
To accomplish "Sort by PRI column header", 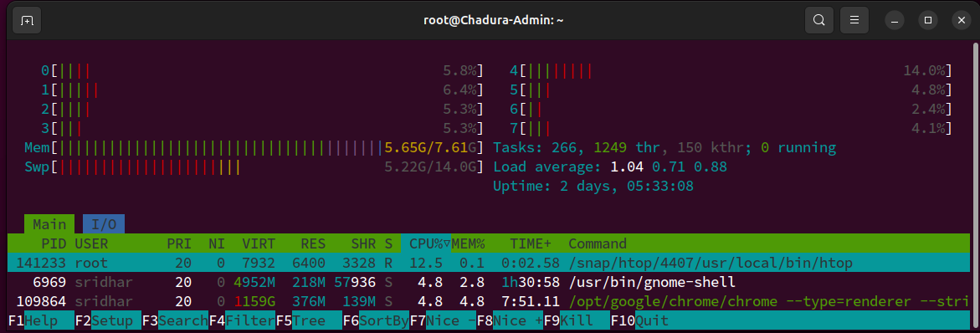I will (x=179, y=243).
